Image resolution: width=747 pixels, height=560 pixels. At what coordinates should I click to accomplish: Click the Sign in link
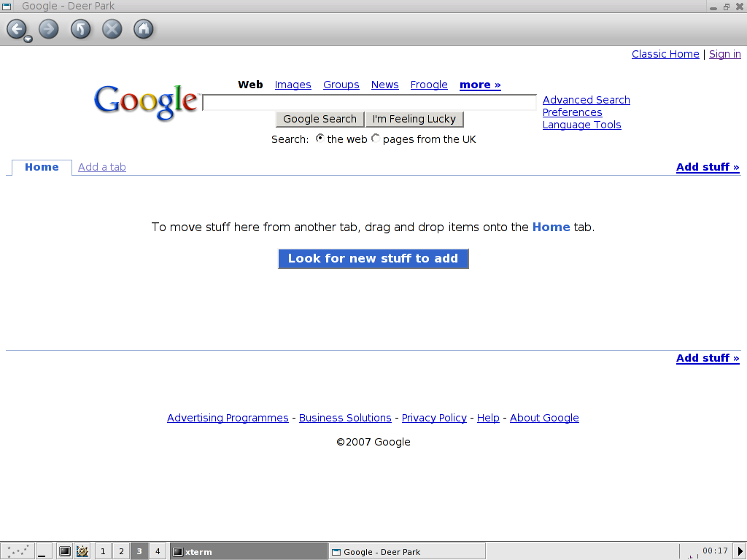[x=724, y=54]
